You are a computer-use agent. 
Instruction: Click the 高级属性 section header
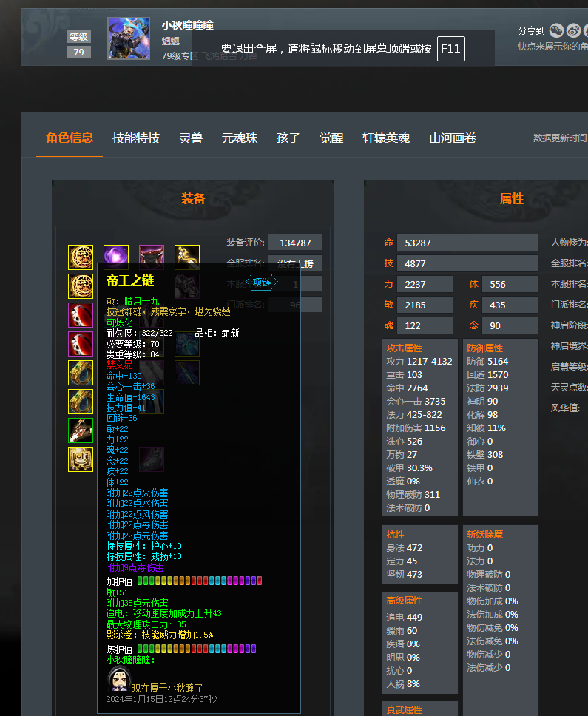(x=404, y=601)
